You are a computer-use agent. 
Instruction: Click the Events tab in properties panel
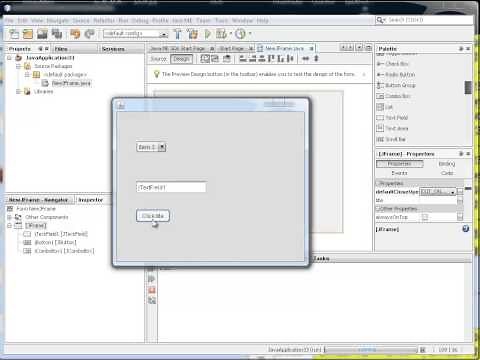click(x=399, y=173)
